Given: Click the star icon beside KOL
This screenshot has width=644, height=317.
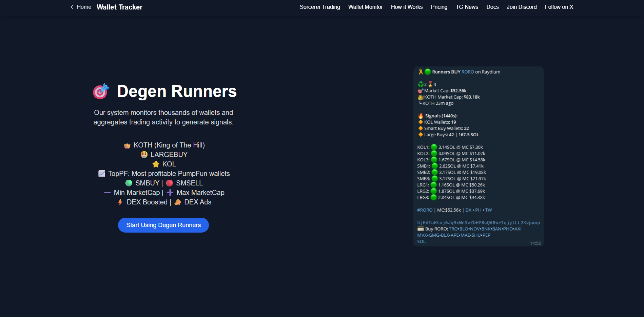Looking at the screenshot, I should click(156, 164).
